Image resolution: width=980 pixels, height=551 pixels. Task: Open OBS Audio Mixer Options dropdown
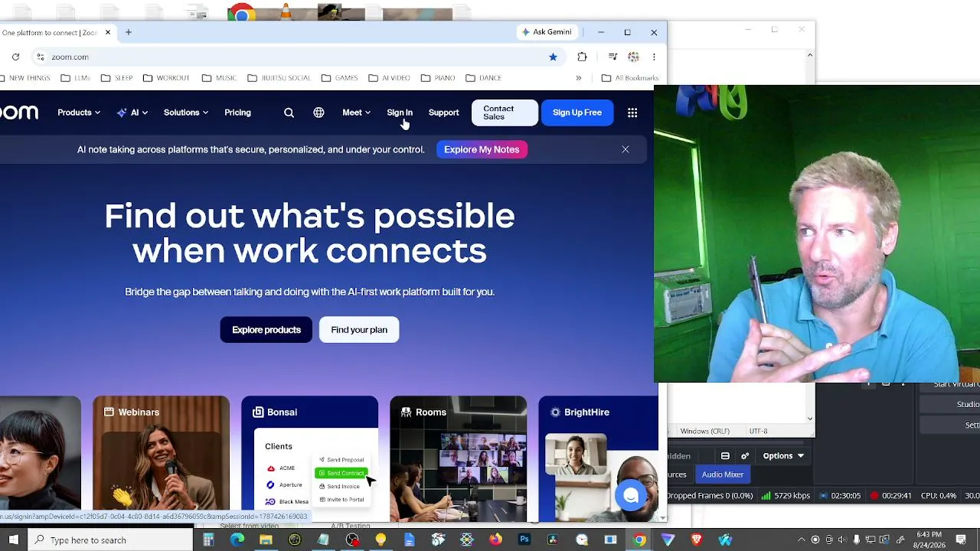tap(783, 456)
